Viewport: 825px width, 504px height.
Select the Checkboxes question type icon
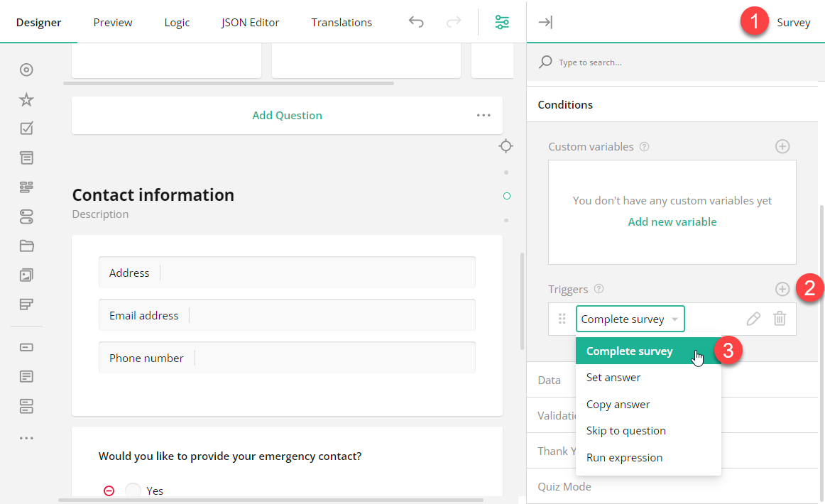pos(26,128)
